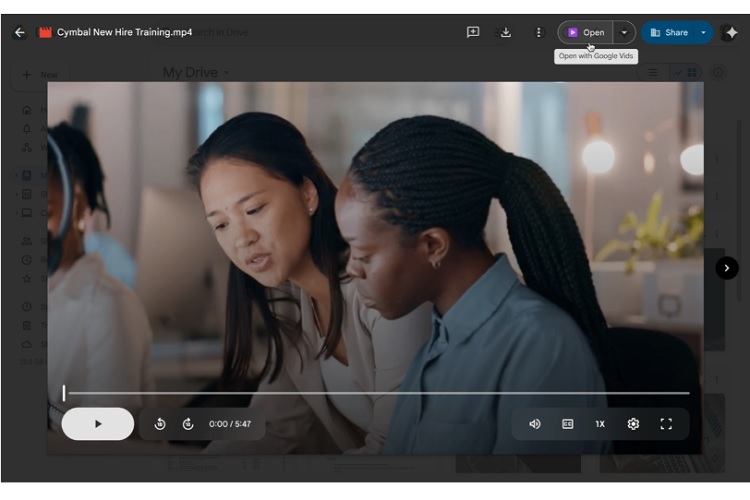Open the video with Google Vids
750x500 pixels.
coord(585,32)
